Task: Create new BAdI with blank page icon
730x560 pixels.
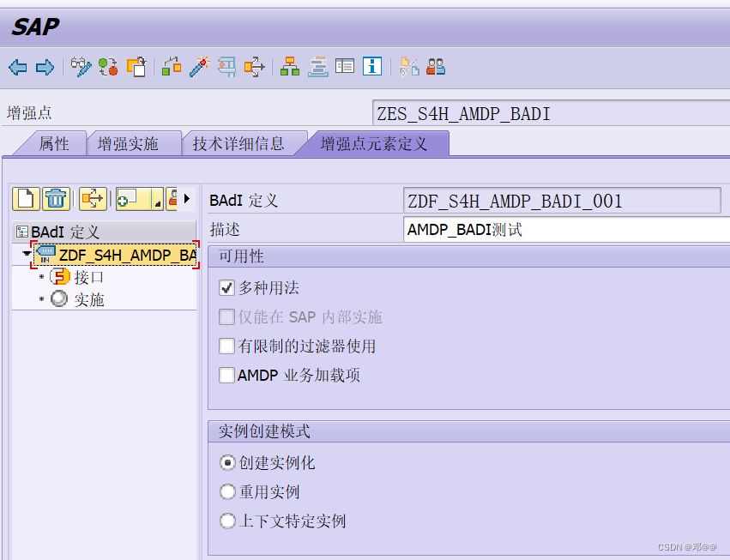Action: pyautogui.click(x=26, y=199)
